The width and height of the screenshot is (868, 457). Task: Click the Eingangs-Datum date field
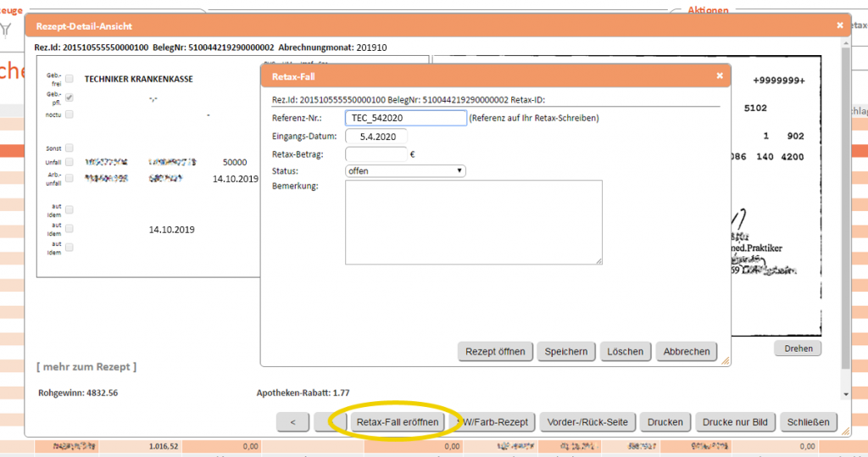(x=376, y=137)
